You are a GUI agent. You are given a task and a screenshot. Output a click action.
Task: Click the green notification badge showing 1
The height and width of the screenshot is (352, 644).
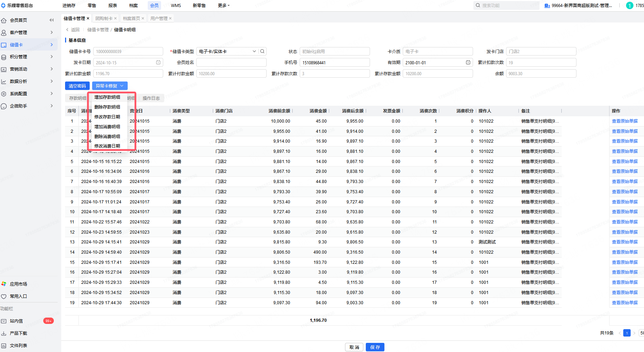pyautogui.click(x=630, y=5)
